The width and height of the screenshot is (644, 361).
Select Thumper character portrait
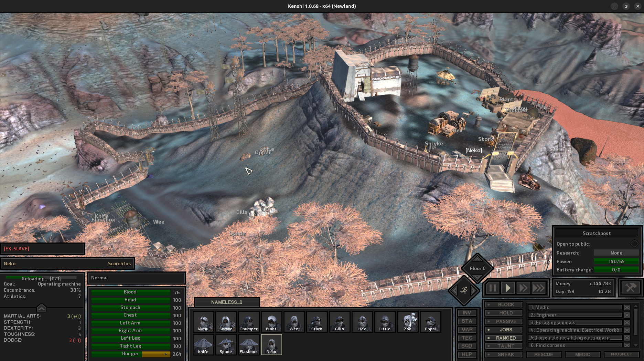249,322
